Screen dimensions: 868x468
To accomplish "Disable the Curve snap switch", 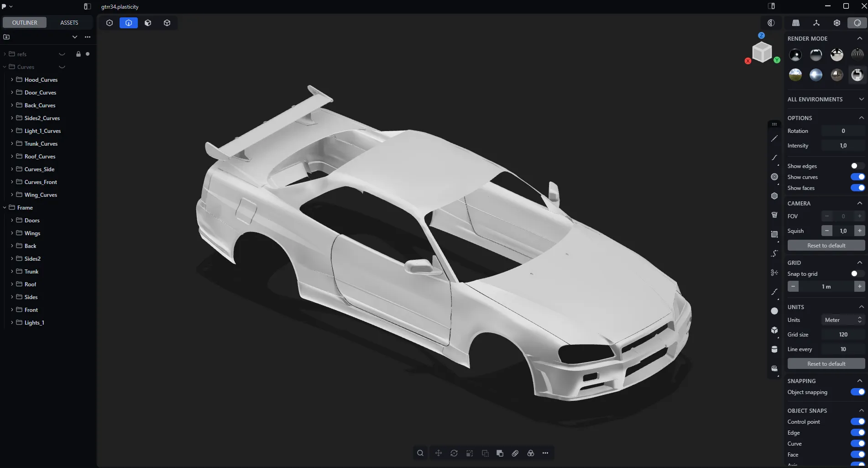I will (858, 443).
